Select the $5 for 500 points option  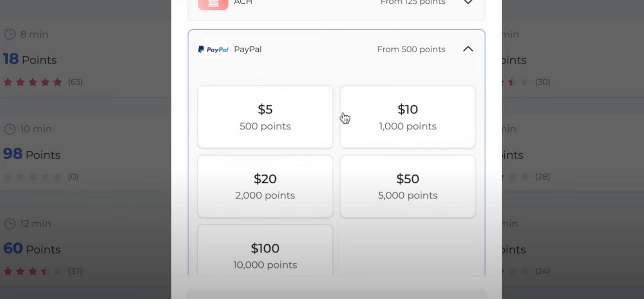[265, 117]
